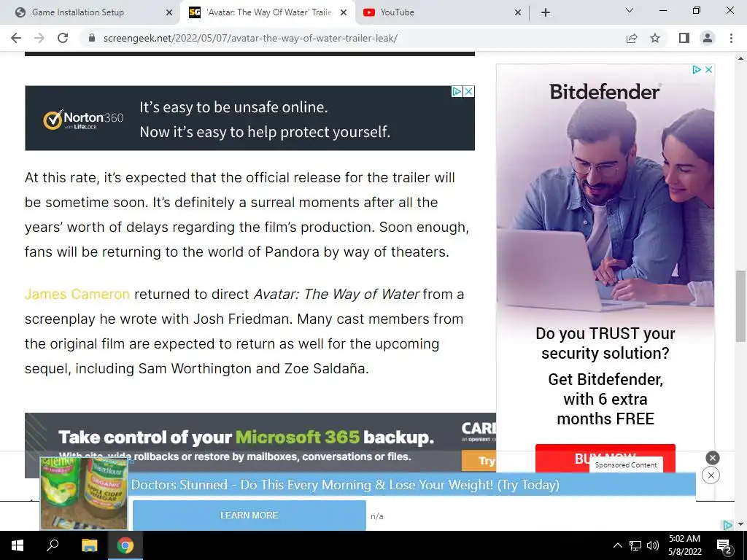
Task: Open AdChoices on Bitdefender ad
Action: (697, 69)
